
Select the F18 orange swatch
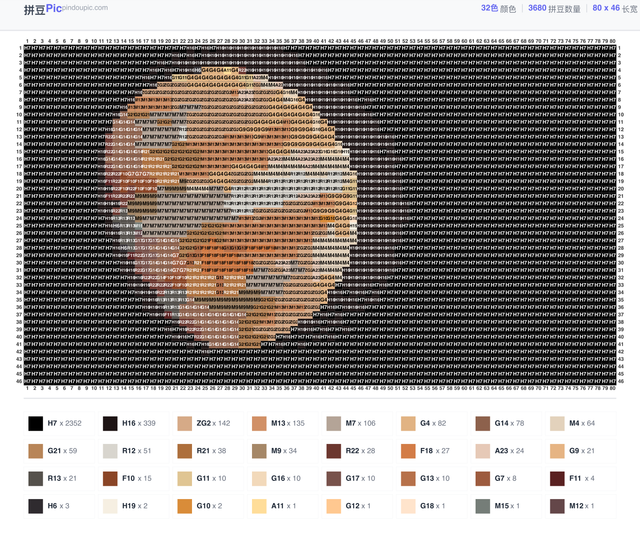[408, 451]
